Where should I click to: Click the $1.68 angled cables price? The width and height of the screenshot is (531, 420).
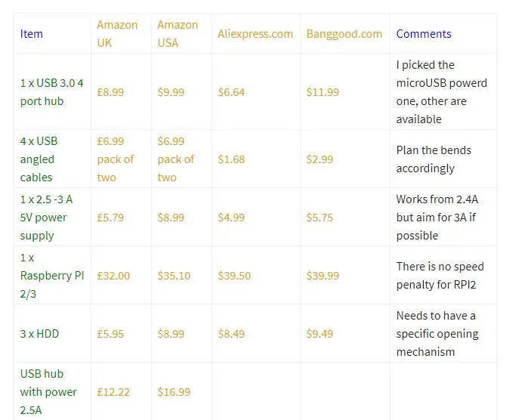(231, 159)
